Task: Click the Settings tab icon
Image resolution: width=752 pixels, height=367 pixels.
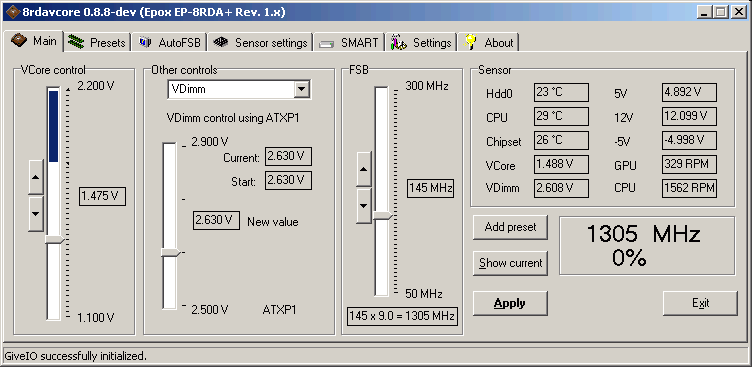Action: click(399, 42)
